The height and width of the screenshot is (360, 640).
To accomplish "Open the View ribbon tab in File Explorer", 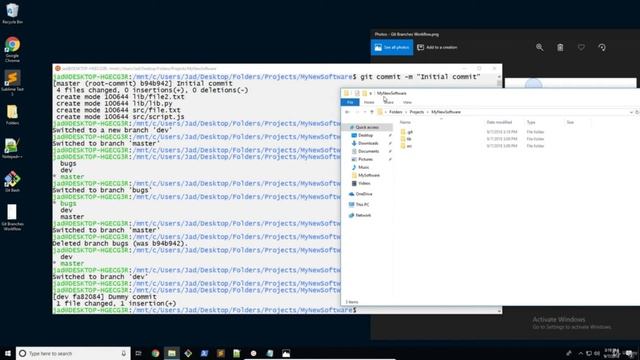I will coord(407,102).
